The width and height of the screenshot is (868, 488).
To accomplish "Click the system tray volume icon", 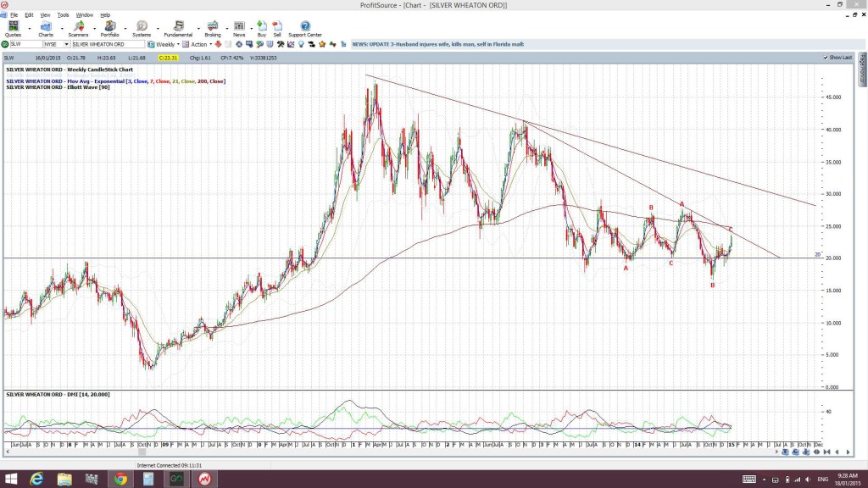I will [x=808, y=480].
